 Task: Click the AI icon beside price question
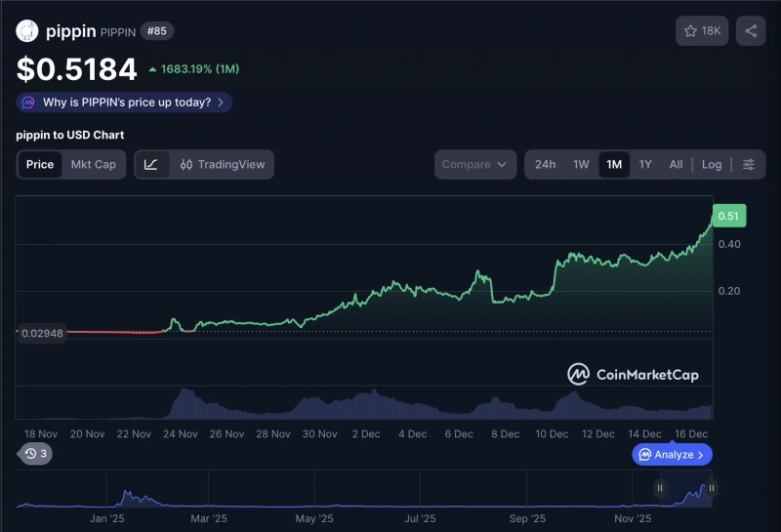pyautogui.click(x=28, y=102)
